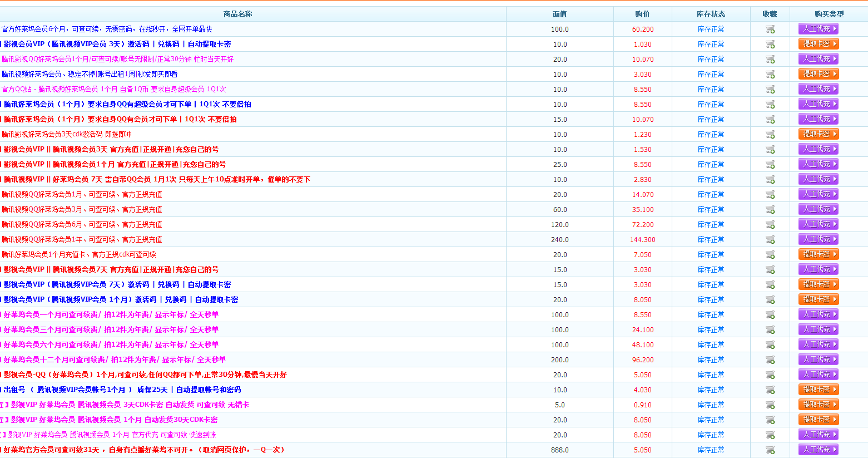868x458 pixels.
Task: Click the 库存状态 column header
Action: click(711, 14)
